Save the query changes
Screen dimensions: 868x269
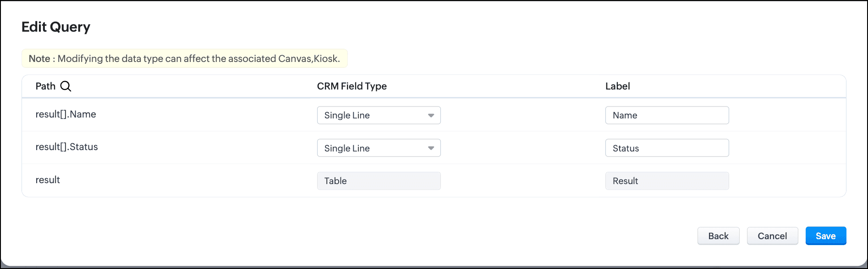pos(825,236)
